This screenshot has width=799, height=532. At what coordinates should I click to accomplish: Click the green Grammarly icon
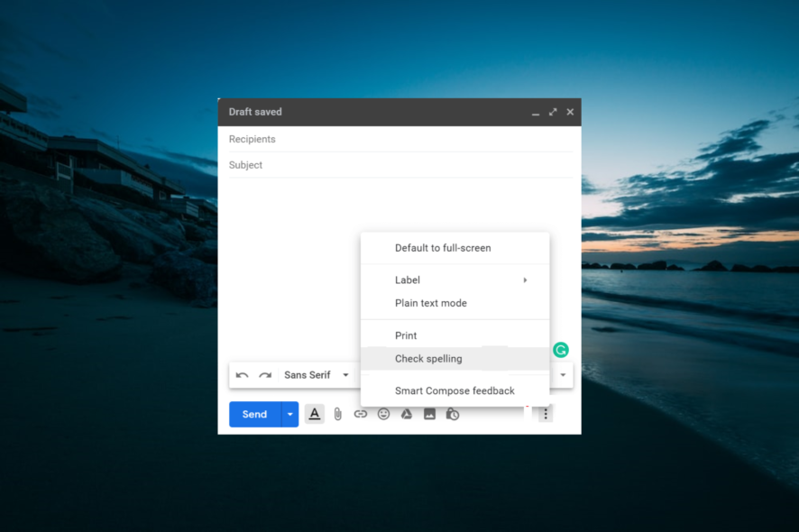coord(561,350)
